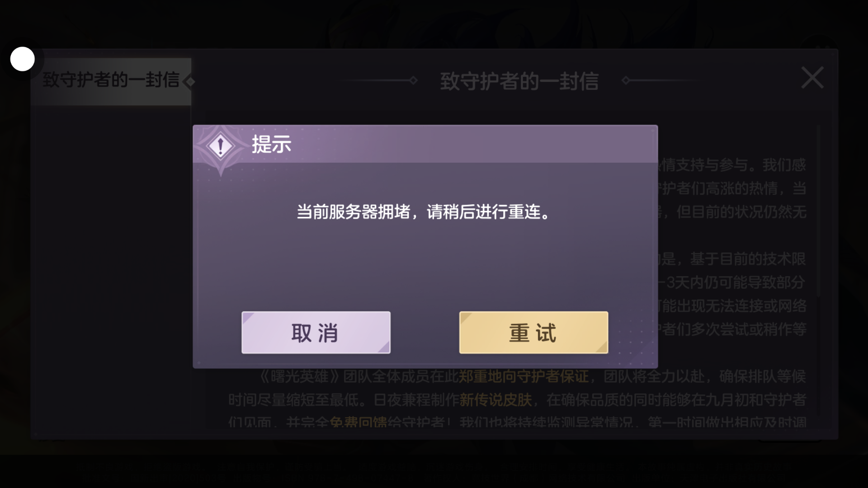Click the 提示 dialog title
The width and height of the screenshot is (868, 488).
click(272, 145)
